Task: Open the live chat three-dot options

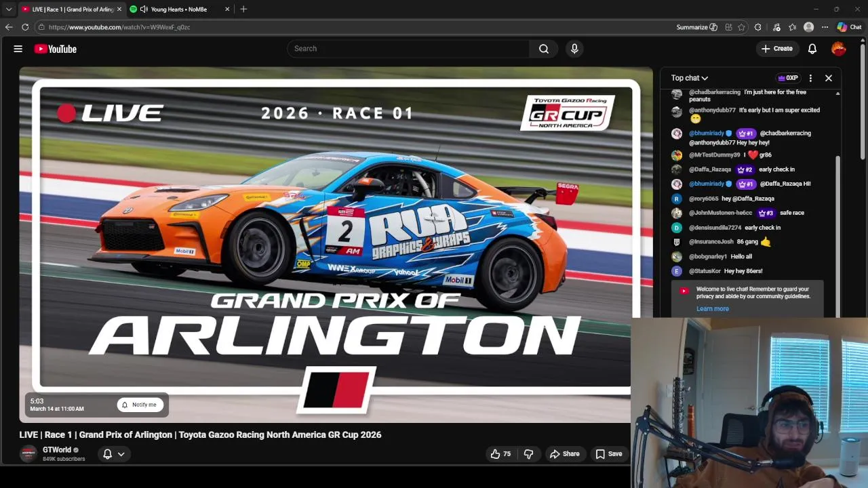Action: pyautogui.click(x=810, y=78)
